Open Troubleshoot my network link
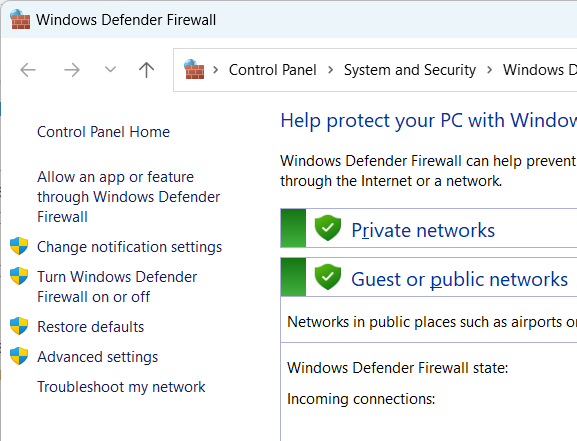 coord(121,387)
